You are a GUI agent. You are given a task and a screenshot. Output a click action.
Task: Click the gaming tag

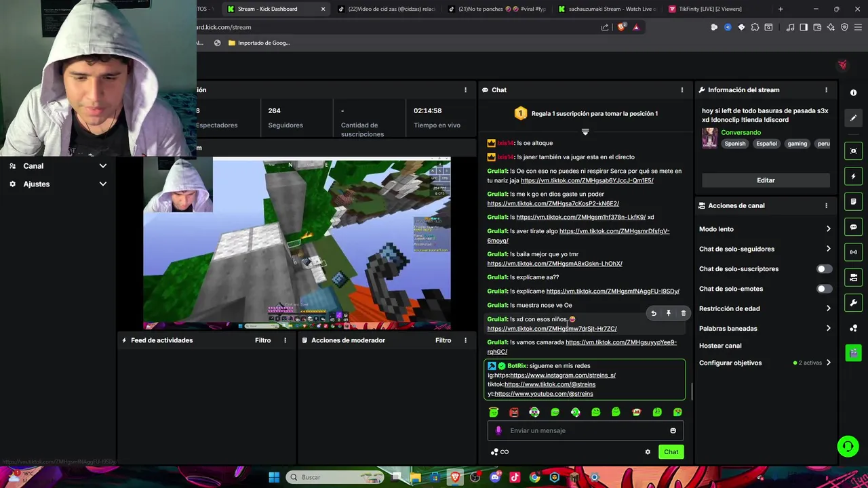click(797, 144)
